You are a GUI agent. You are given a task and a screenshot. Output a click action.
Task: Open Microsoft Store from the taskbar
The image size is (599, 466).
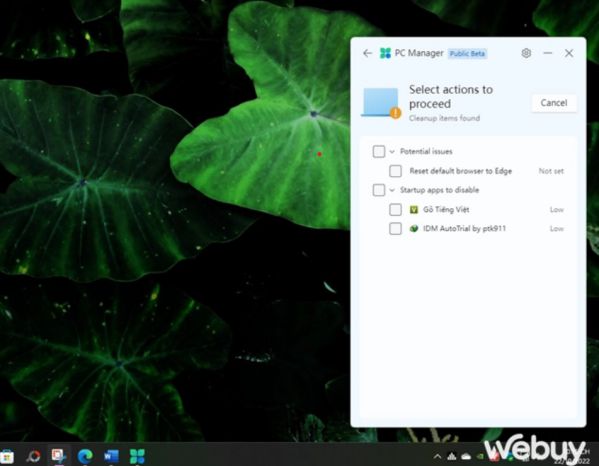point(7,456)
